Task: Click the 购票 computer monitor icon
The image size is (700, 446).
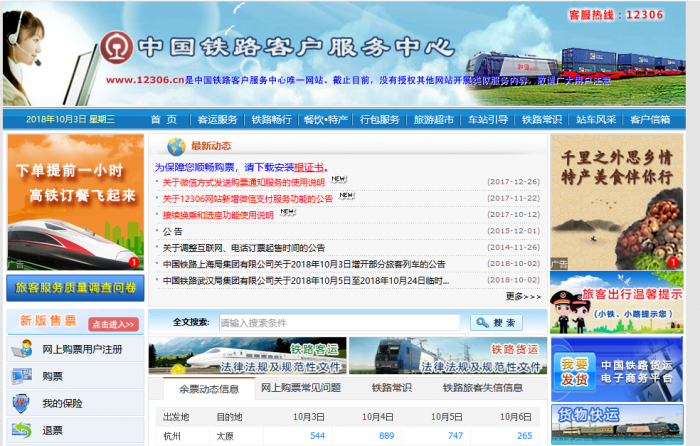Action: [x=22, y=376]
